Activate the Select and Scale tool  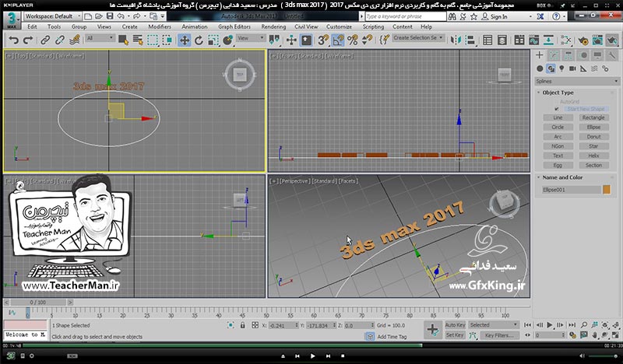click(x=213, y=40)
